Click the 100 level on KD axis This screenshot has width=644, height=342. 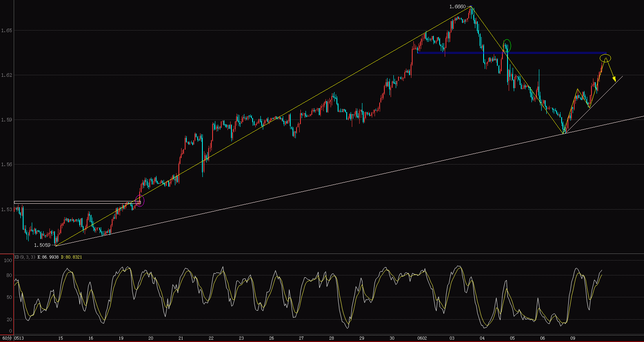8,261
